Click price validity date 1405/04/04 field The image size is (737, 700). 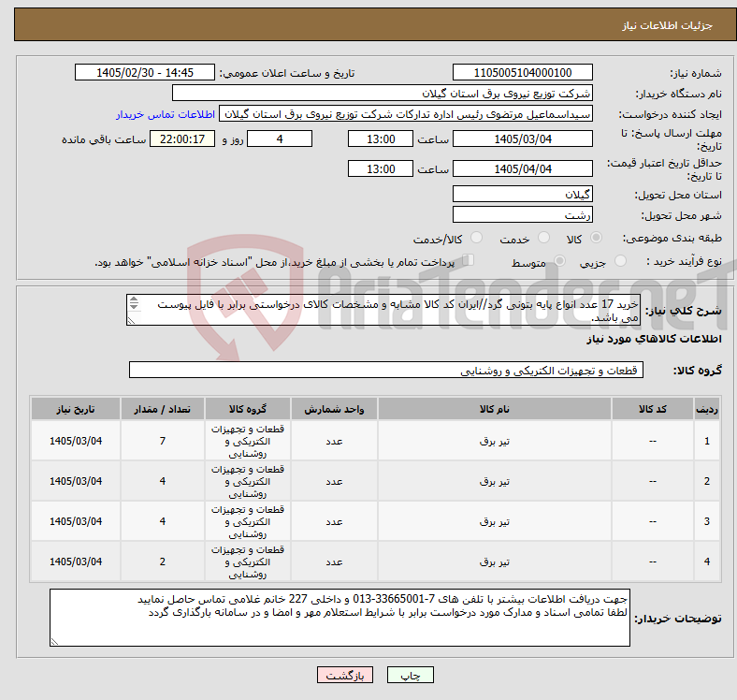tap(522, 168)
